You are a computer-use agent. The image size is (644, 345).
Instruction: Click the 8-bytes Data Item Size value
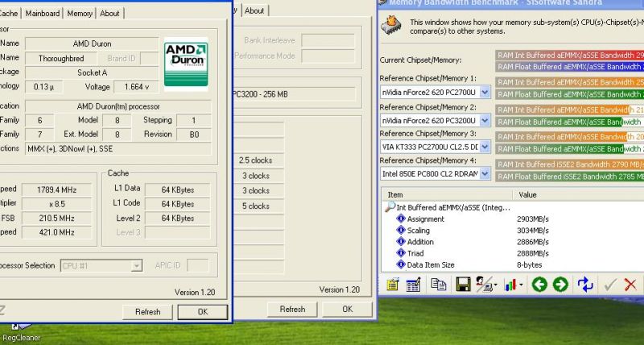coord(530,265)
